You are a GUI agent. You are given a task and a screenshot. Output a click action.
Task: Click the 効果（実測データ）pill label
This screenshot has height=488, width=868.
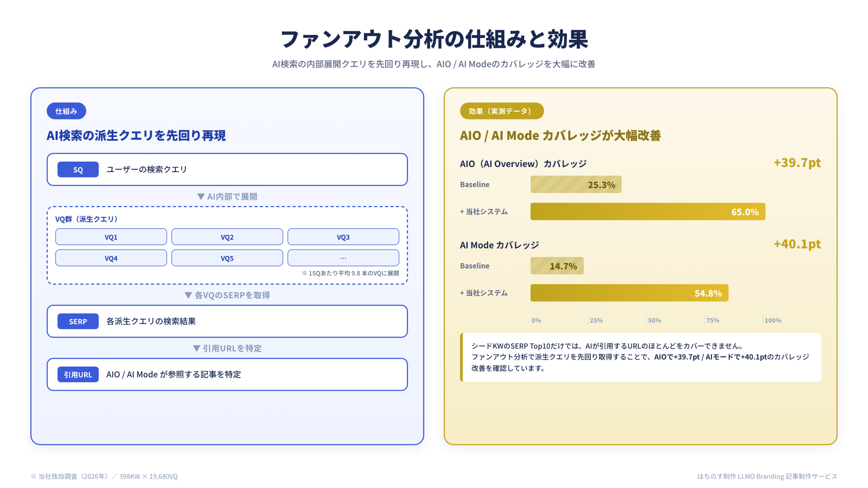coord(502,110)
